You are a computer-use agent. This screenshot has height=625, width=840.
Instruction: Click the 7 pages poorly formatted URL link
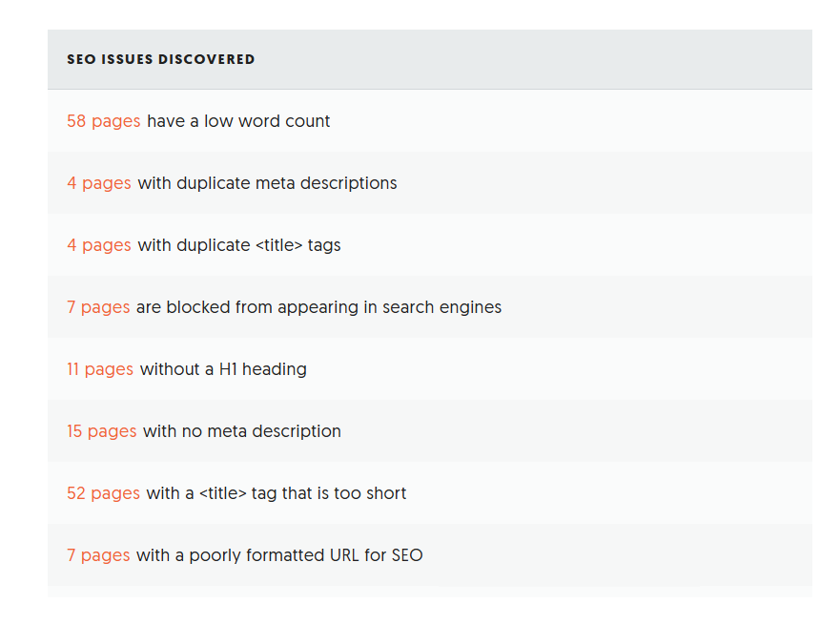coord(99,555)
